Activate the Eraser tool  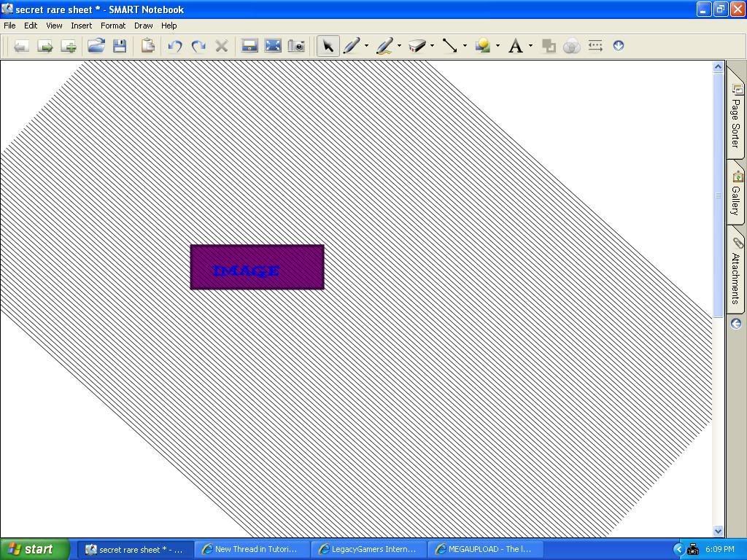click(x=418, y=45)
